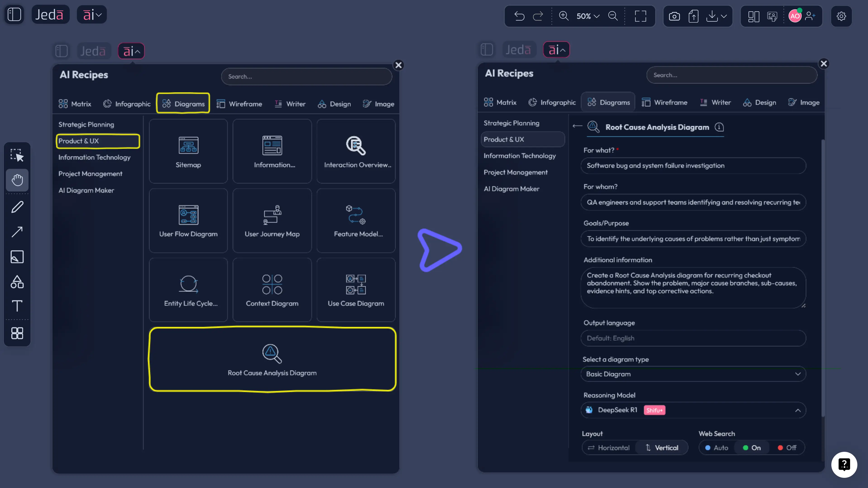Image resolution: width=868 pixels, height=488 pixels.
Task: Open the file upload icon
Action: [x=693, y=16]
